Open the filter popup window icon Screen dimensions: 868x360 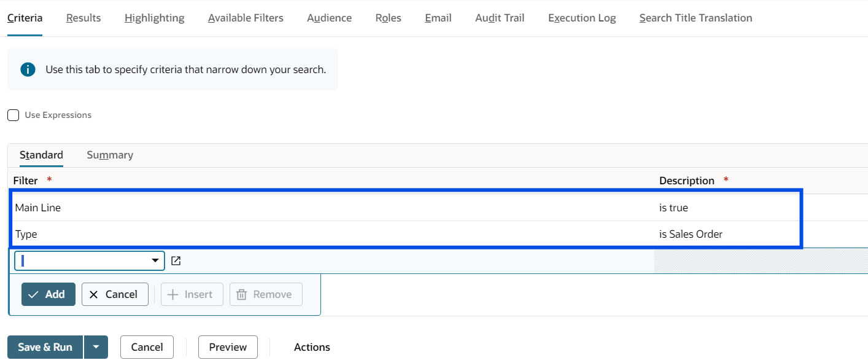[176, 261]
